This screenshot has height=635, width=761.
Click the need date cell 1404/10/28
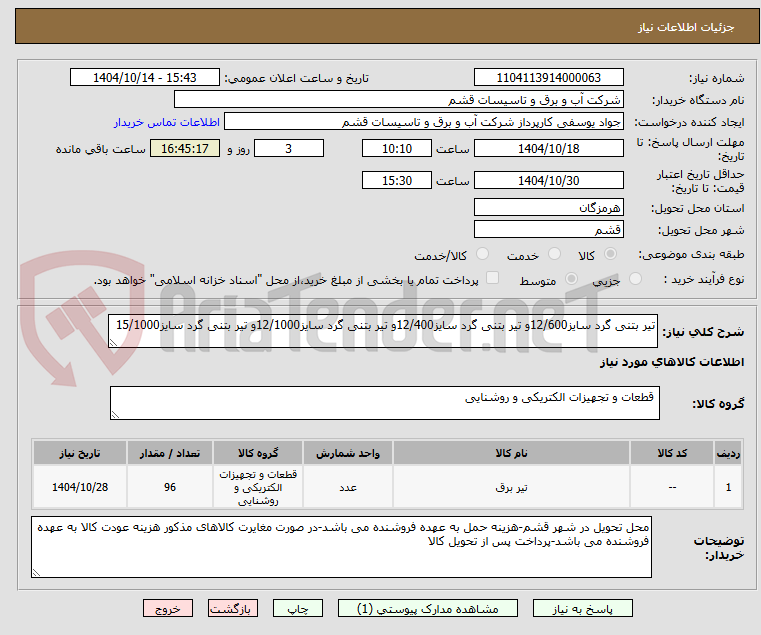(80, 487)
